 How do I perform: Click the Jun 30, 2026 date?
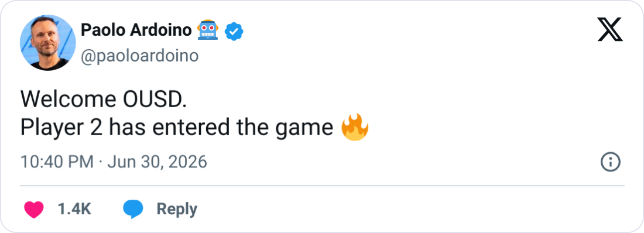point(157,162)
